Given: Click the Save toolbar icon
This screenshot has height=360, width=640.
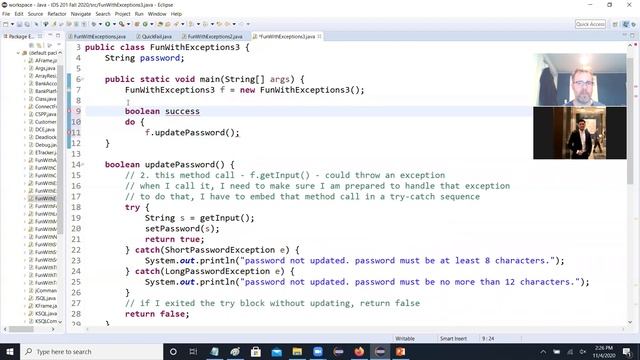Looking at the screenshot, I should coord(19,24).
